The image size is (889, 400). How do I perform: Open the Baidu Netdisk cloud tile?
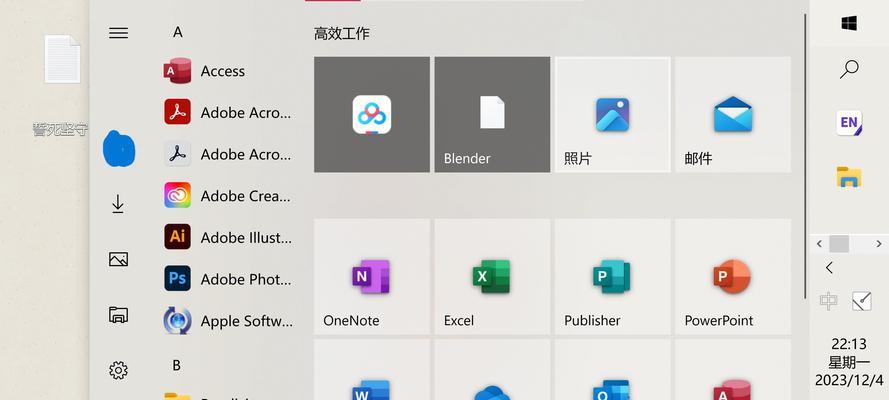pyautogui.click(x=372, y=114)
